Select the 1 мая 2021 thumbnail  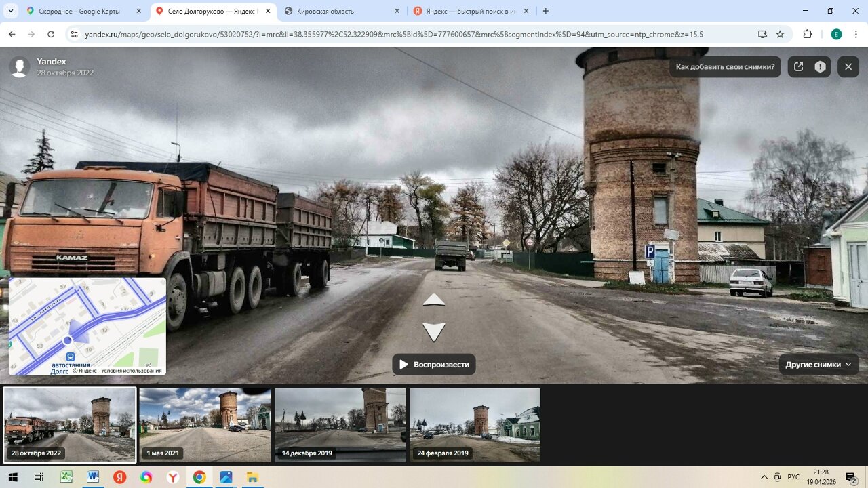[x=205, y=425]
